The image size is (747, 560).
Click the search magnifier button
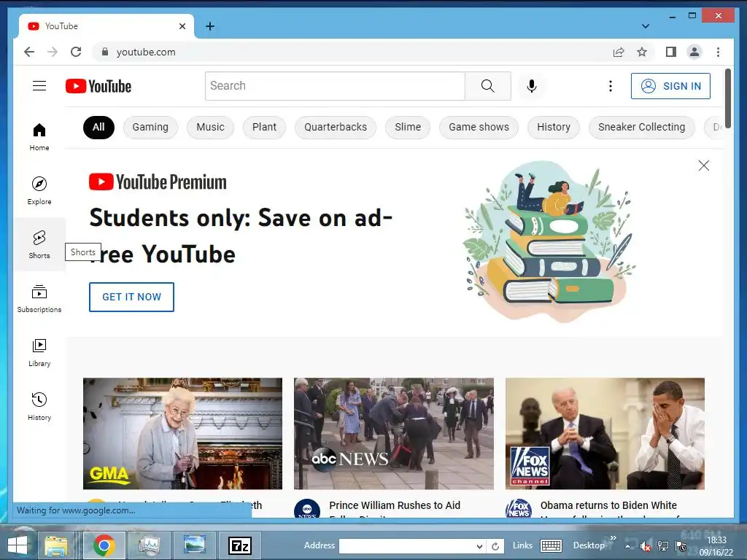487,86
